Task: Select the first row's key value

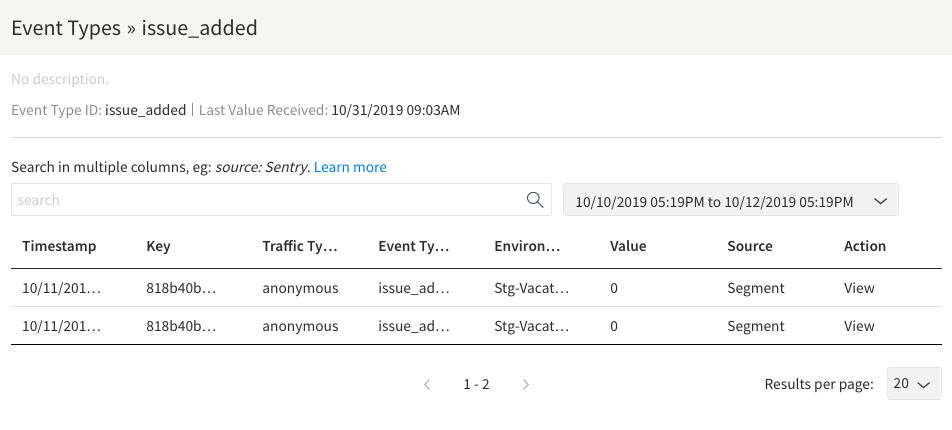Action: (181, 288)
